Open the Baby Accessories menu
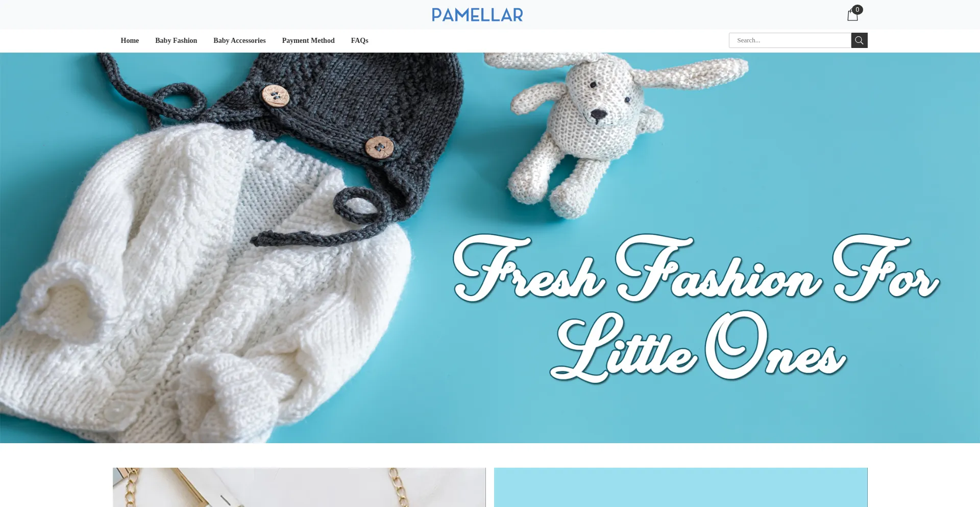 click(x=239, y=40)
